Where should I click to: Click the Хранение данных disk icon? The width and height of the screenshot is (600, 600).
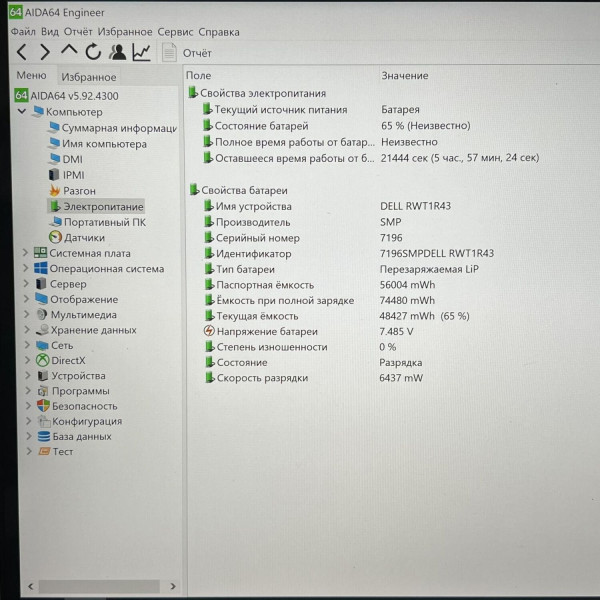(x=42, y=329)
